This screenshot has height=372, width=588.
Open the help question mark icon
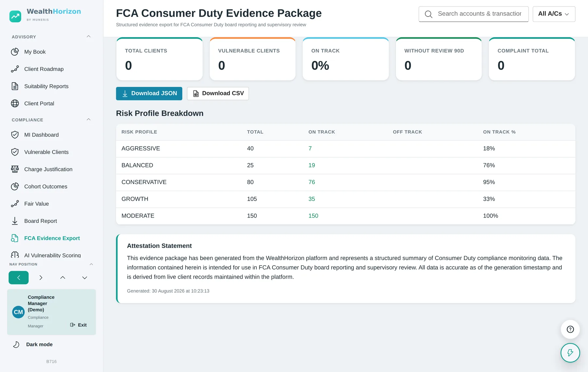(570, 329)
